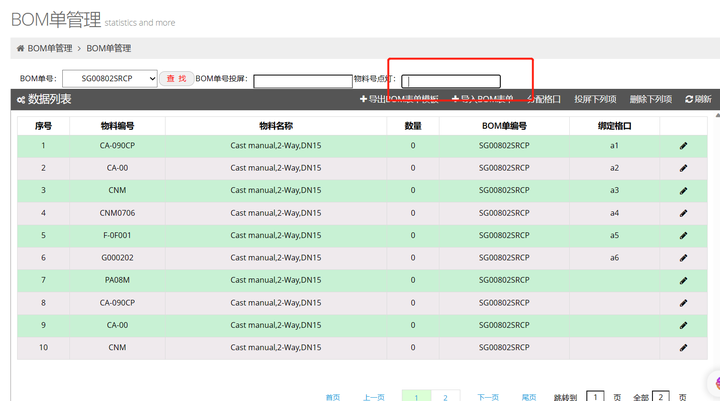720x401 pixels.
Task: Go to page 2 in pagination
Action: (x=445, y=396)
